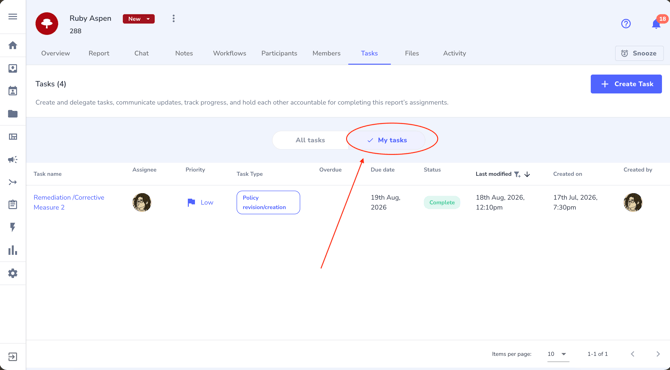Open the hamburger menu icon
The width and height of the screenshot is (670, 370).
(13, 17)
